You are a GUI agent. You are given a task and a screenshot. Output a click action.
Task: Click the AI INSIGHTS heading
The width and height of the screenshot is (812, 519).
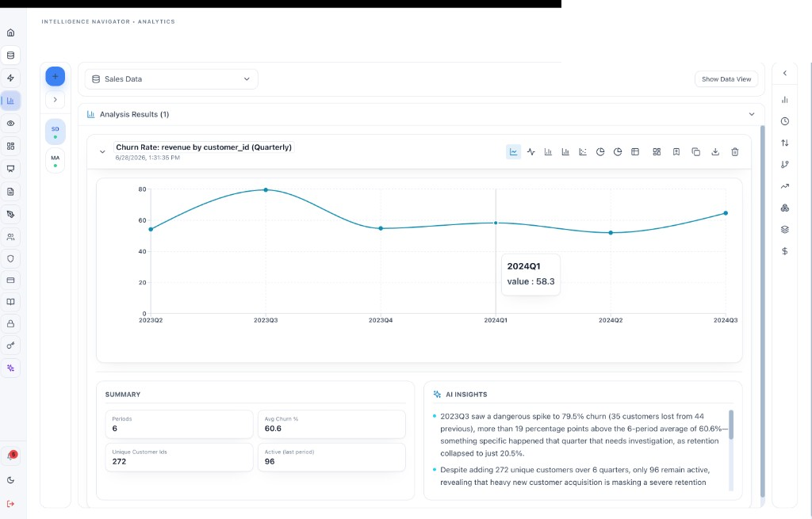pos(466,395)
